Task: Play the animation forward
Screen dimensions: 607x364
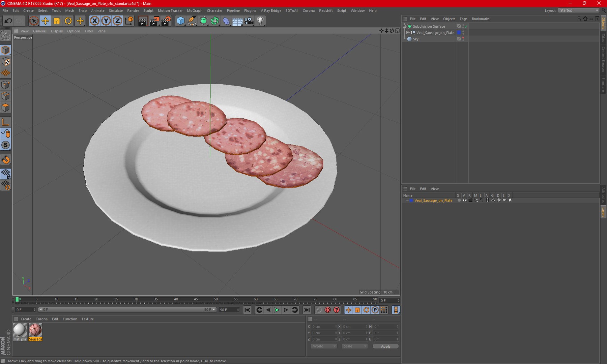Action: (x=277, y=310)
